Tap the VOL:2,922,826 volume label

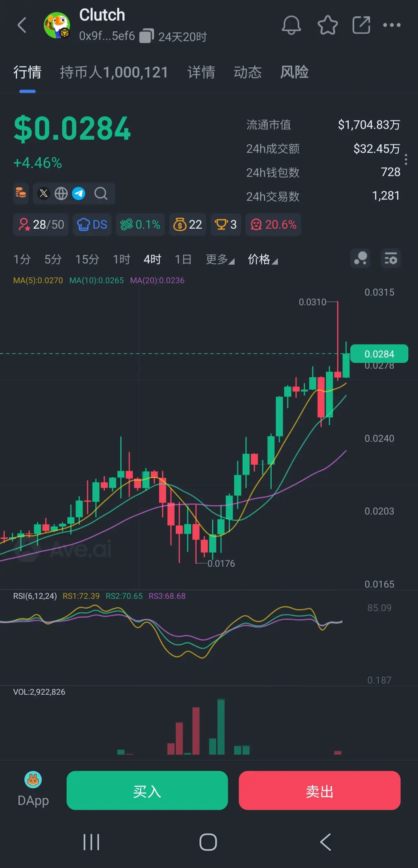click(39, 692)
